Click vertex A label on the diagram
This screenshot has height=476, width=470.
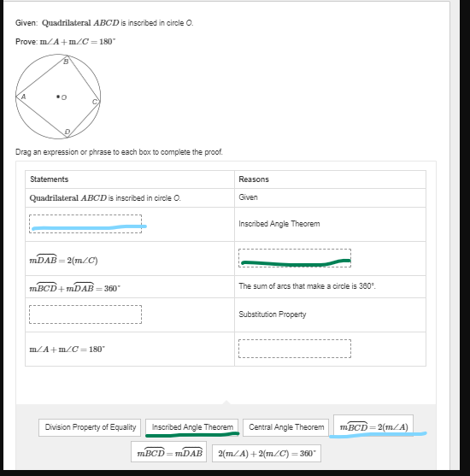(x=23, y=97)
